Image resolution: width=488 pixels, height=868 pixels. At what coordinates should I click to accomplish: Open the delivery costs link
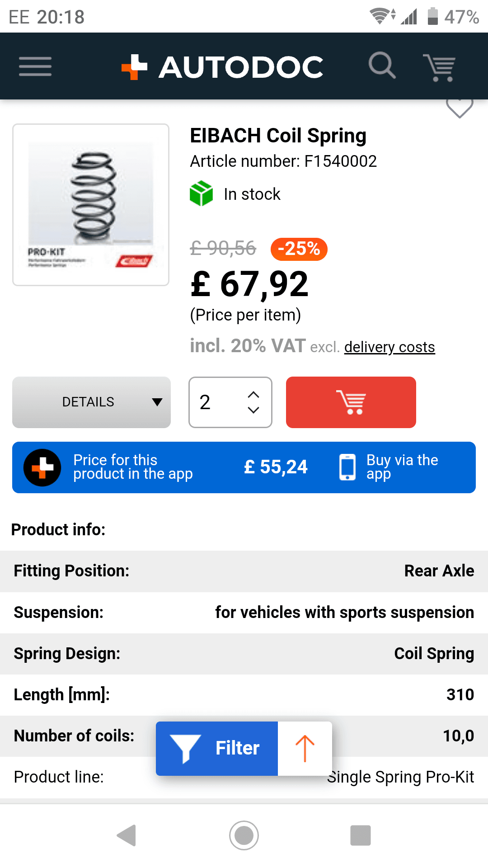pos(389,347)
